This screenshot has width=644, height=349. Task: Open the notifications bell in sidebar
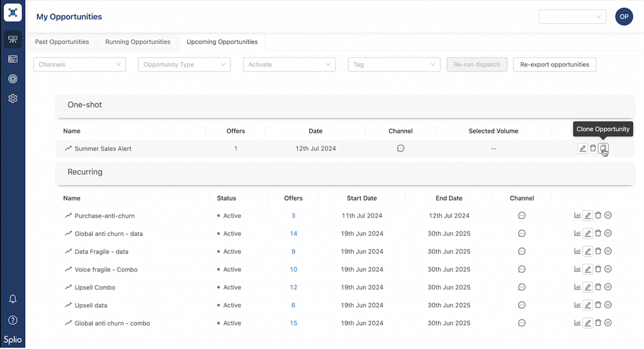click(x=13, y=299)
